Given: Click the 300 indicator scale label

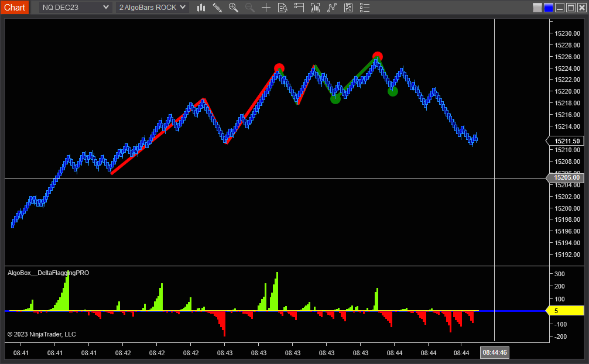Looking at the screenshot, I should (x=560, y=274).
